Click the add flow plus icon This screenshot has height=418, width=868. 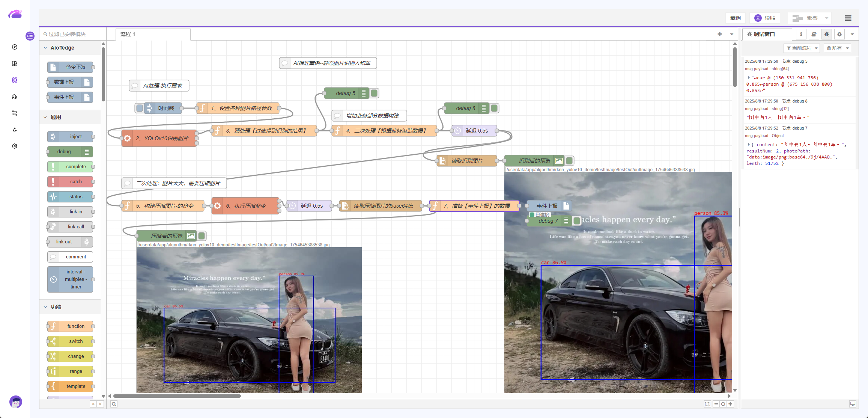719,34
